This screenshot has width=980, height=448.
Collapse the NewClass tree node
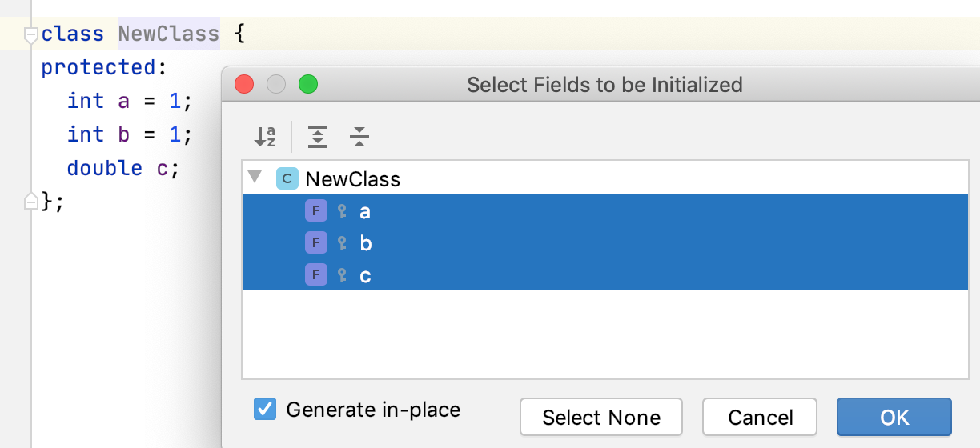tap(255, 177)
